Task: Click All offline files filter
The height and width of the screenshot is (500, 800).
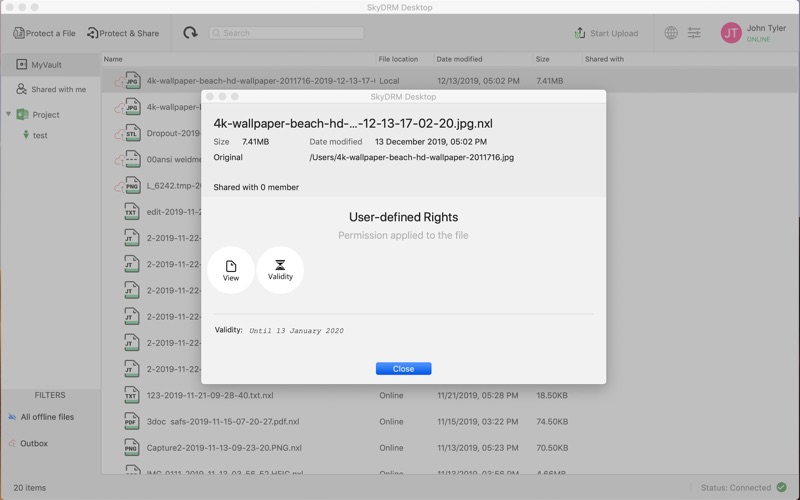Action: point(41,417)
